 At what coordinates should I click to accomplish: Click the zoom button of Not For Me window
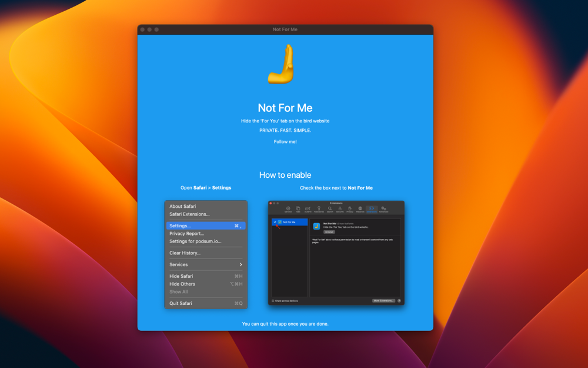click(156, 29)
